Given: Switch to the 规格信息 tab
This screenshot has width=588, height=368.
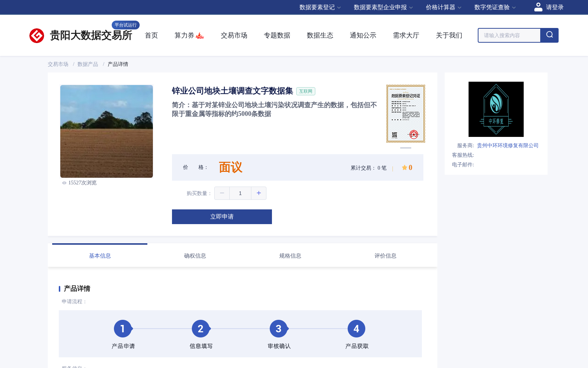Looking at the screenshot, I should tap(290, 256).
